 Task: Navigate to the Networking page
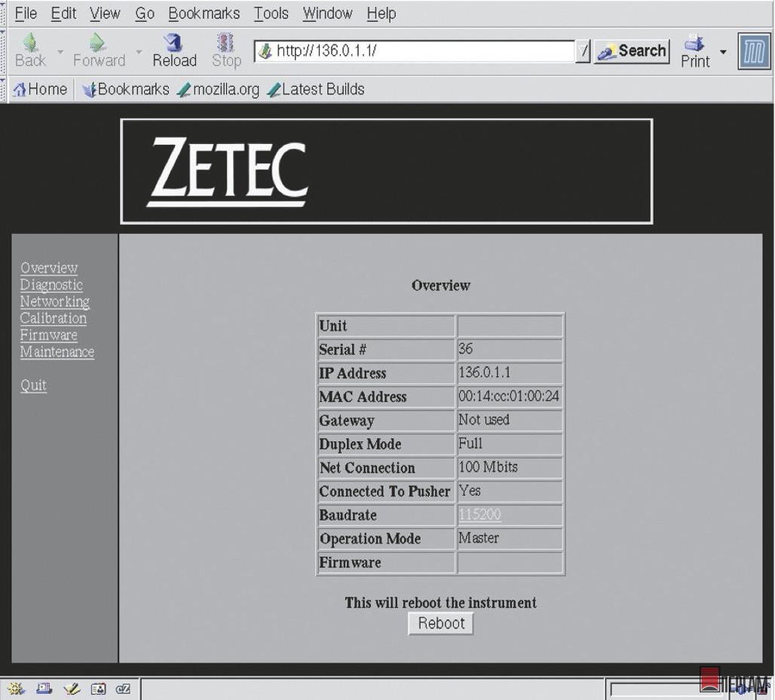coord(55,301)
